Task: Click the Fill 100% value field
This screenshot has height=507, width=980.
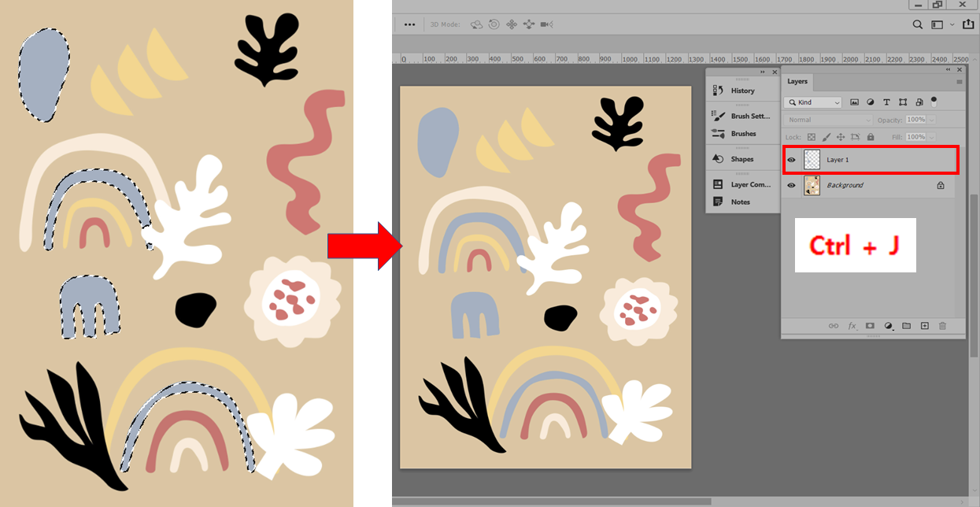Action: click(915, 137)
